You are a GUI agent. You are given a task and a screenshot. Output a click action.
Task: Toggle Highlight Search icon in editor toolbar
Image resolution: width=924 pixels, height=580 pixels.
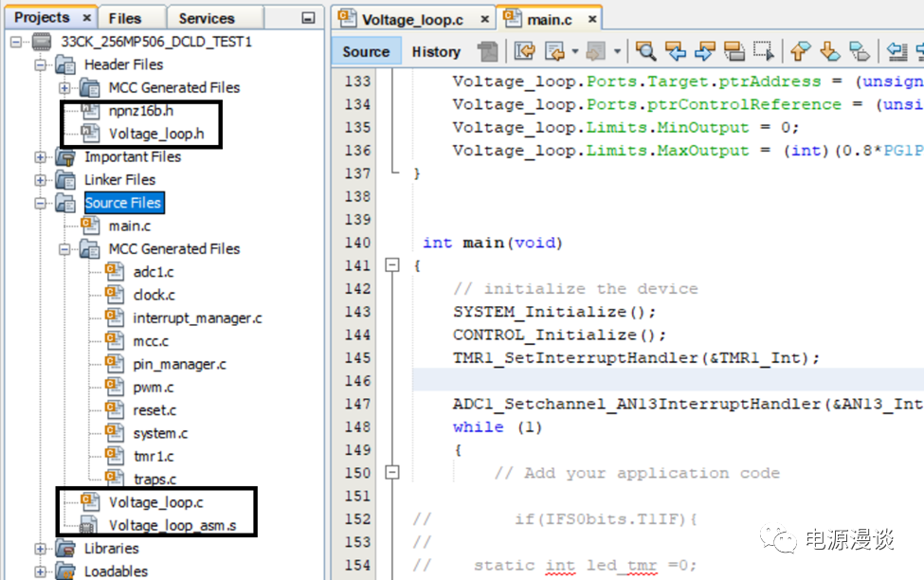click(x=734, y=51)
